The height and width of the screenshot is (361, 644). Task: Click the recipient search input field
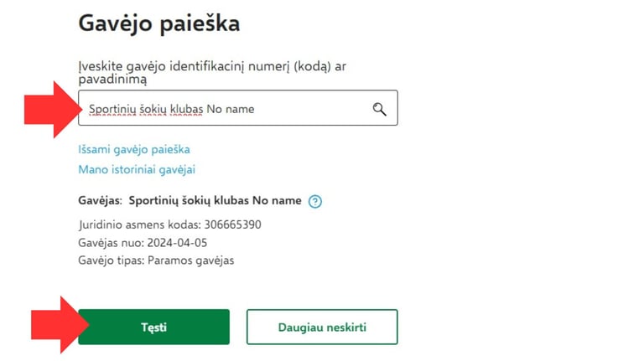pyautogui.click(x=238, y=108)
